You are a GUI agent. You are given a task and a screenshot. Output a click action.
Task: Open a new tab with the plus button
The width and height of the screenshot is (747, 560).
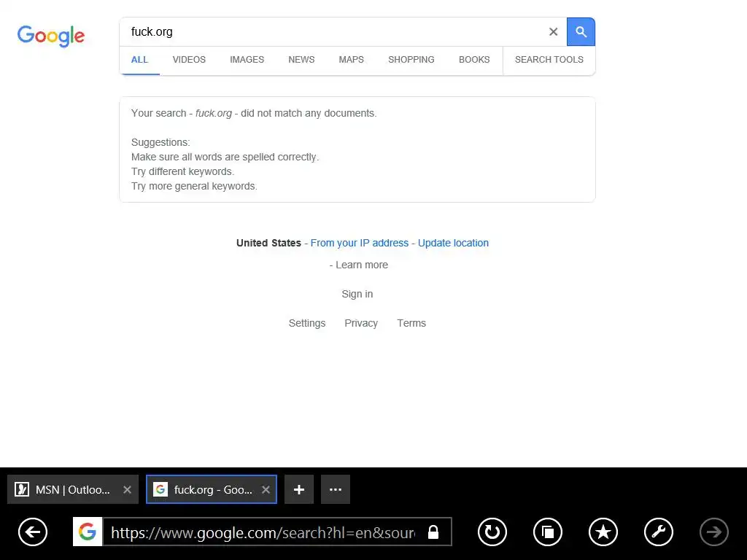299,489
